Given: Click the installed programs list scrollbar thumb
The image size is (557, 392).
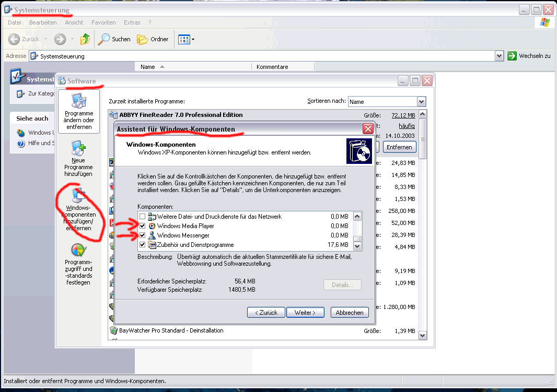Looking at the screenshot, I should click(x=422, y=139).
